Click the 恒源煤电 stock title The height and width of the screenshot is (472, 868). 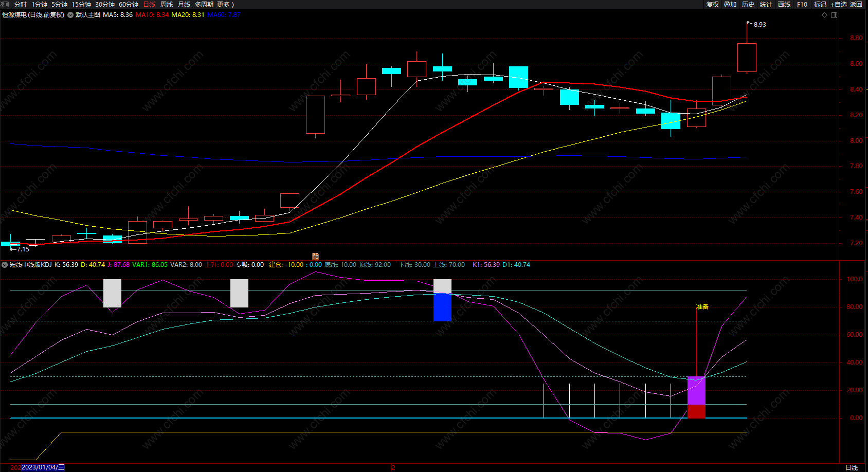click(x=33, y=15)
